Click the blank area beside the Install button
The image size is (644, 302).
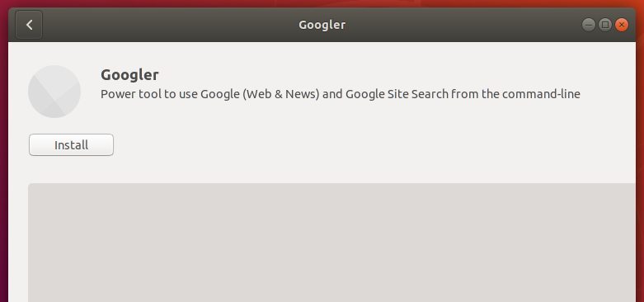point(328,144)
